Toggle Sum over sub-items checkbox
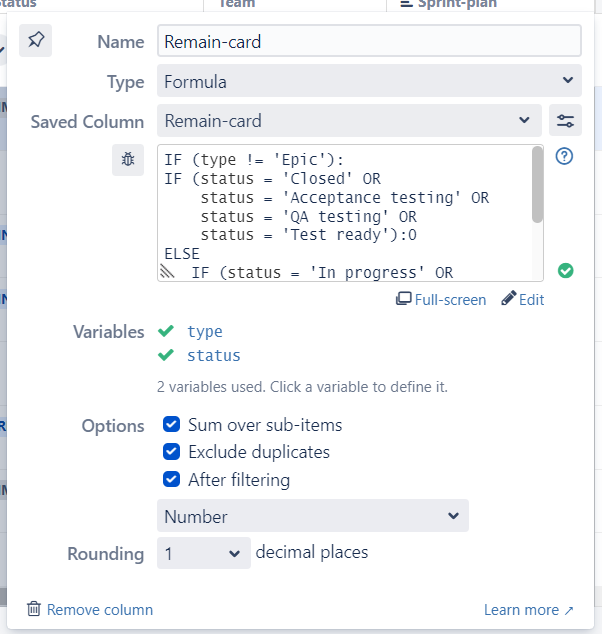Viewport: 602px width, 634px height. click(x=171, y=424)
